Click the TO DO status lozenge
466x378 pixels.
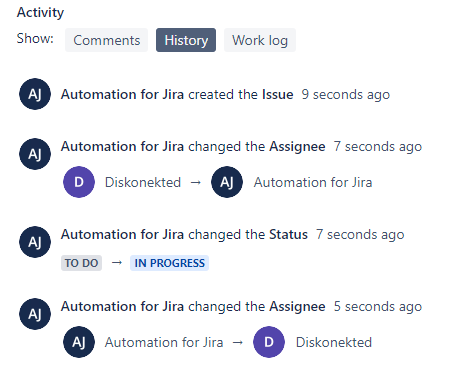coord(81,263)
